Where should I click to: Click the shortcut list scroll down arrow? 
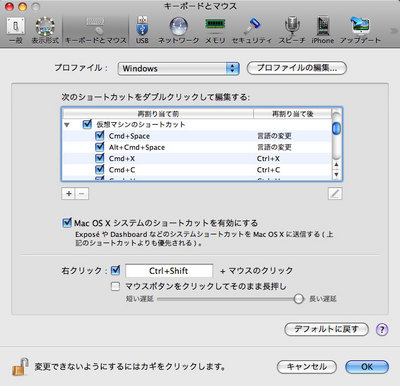point(337,174)
